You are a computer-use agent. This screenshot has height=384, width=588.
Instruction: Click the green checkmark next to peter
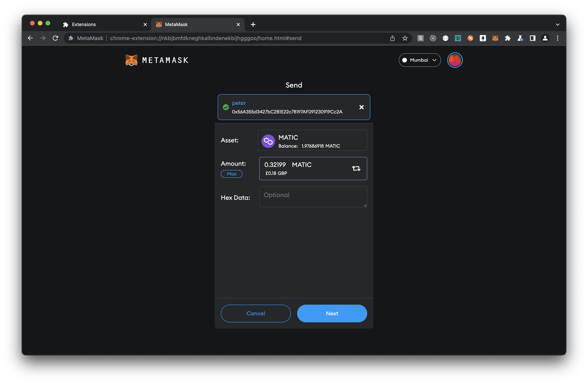point(226,107)
